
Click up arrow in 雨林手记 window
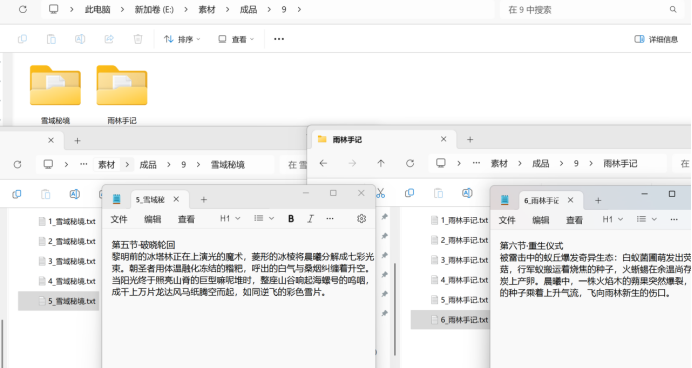click(x=381, y=163)
